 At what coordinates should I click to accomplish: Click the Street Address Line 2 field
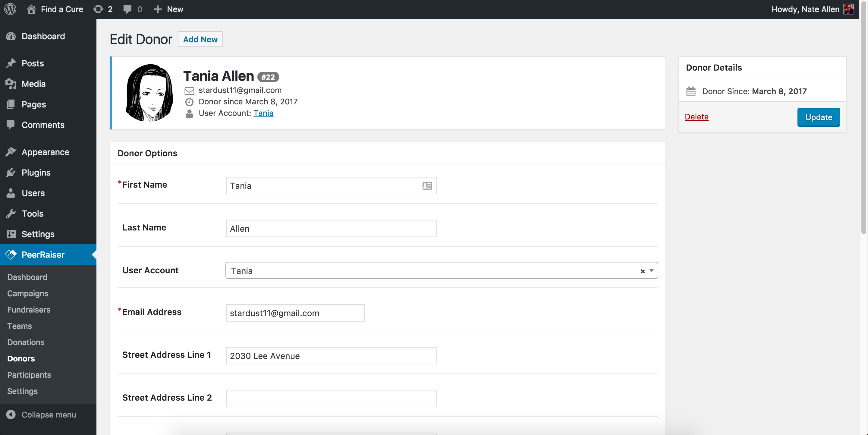click(x=331, y=398)
